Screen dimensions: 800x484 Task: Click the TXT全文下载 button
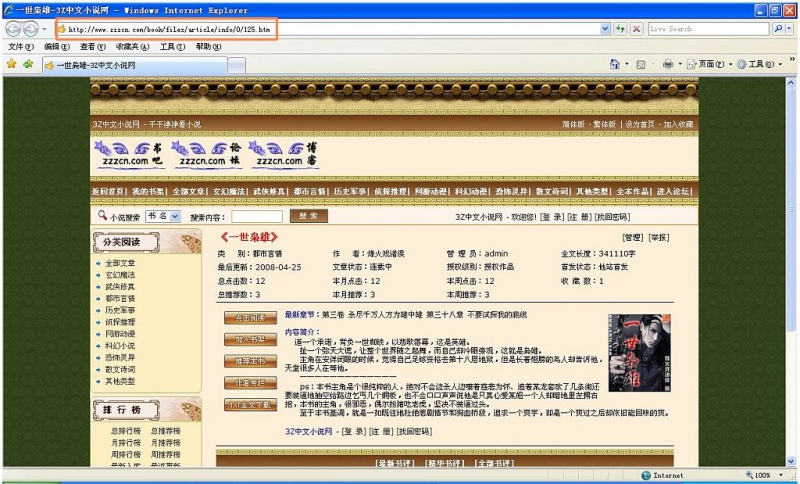251,405
